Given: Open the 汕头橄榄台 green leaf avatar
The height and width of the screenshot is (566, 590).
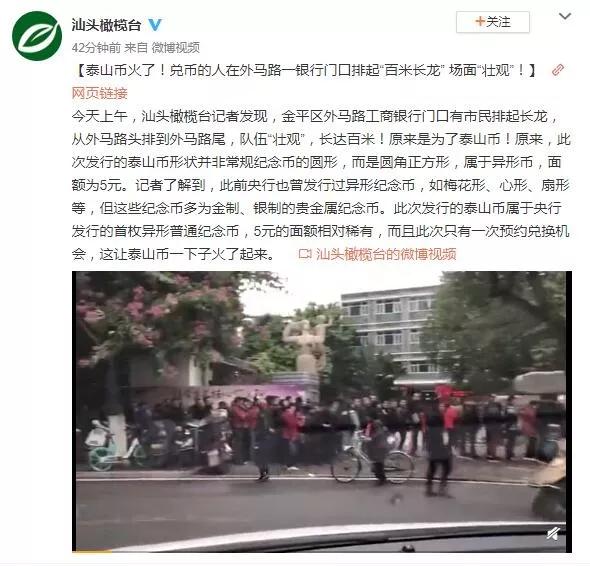Looking at the screenshot, I should click(x=37, y=36).
